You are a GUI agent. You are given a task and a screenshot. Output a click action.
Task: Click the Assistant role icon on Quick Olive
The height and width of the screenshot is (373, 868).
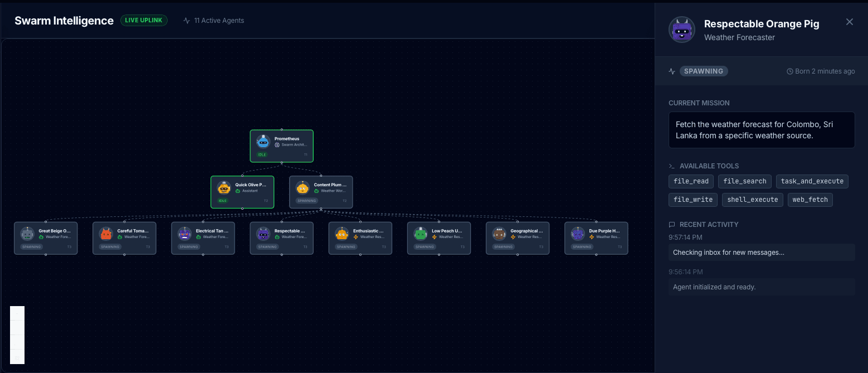pos(238,191)
